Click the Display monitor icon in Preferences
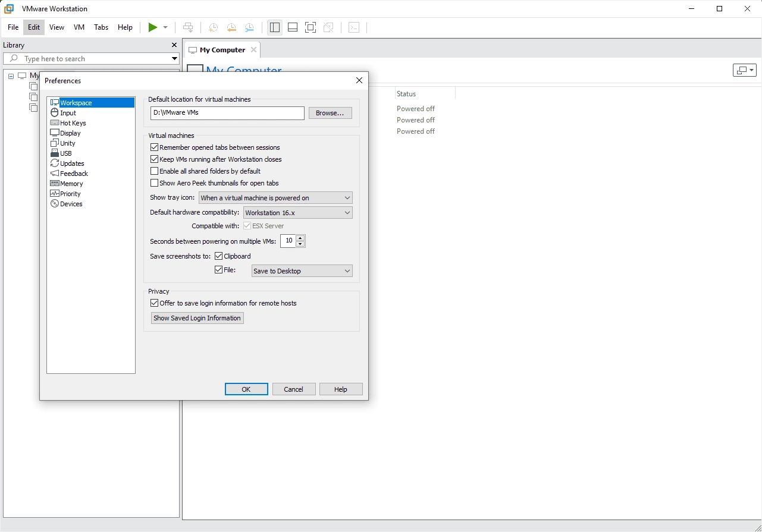762x532 pixels. (x=55, y=133)
